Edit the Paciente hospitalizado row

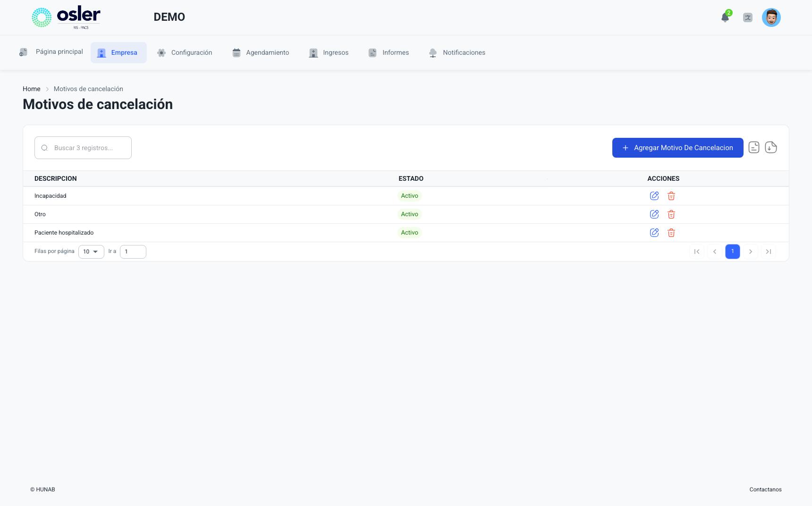(654, 233)
